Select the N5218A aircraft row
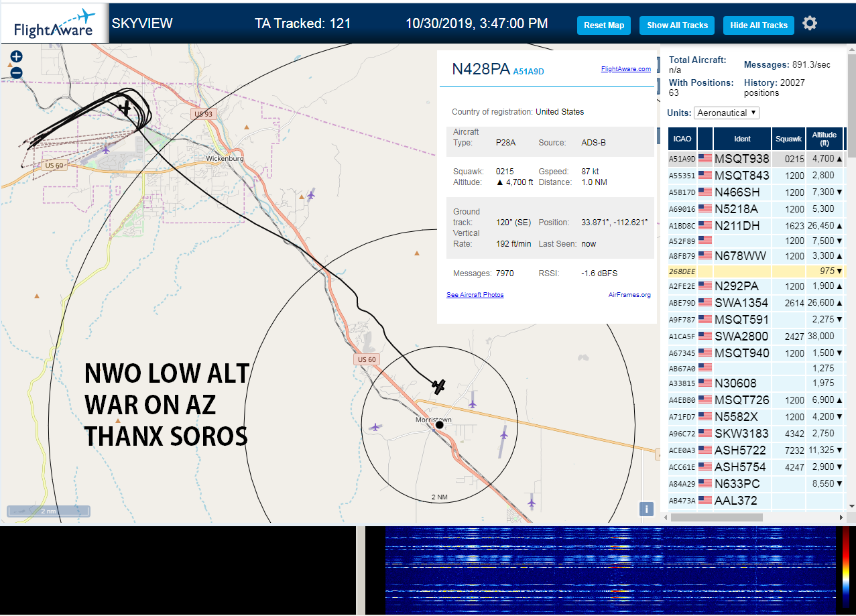This screenshot has width=856, height=616. pyautogui.click(x=756, y=209)
